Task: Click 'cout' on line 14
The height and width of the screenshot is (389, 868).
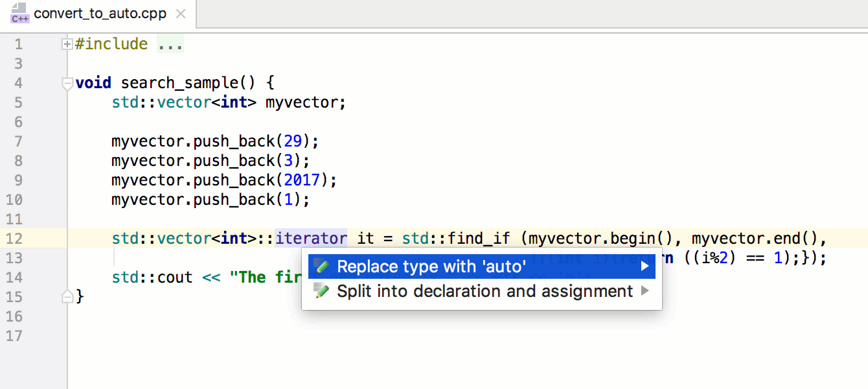Action: (175, 277)
